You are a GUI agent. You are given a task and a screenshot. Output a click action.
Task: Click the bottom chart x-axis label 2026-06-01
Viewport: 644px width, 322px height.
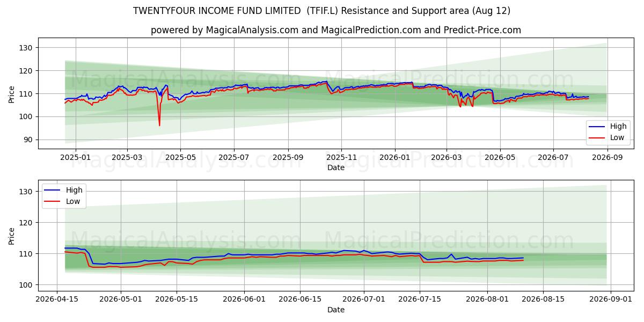point(245,300)
